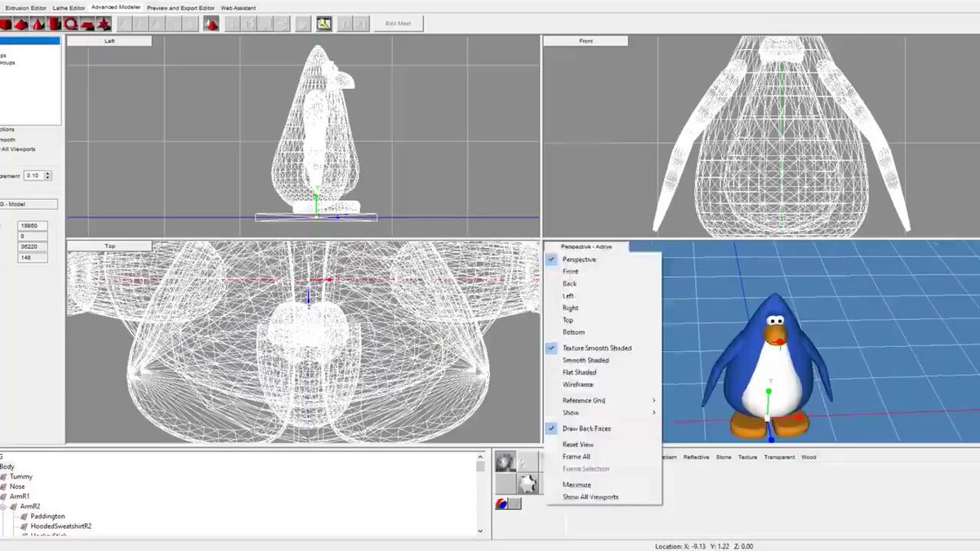Image resolution: width=980 pixels, height=551 pixels.
Task: Select the Tummy tree item
Action: 21,477
